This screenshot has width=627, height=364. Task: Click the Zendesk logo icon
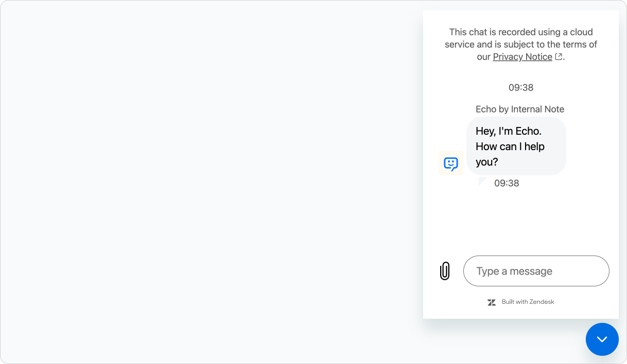(x=492, y=302)
